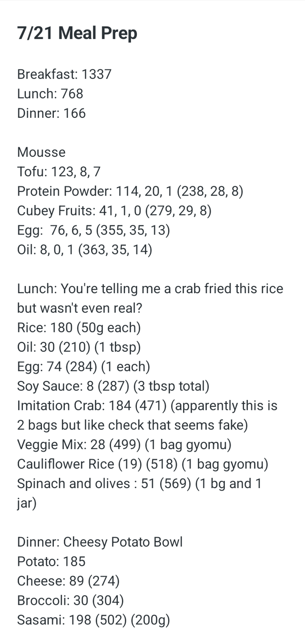Tap the "Dinner: Cheesy Potato Bowl" heading
This screenshot has width=305, height=644.
(x=100, y=542)
